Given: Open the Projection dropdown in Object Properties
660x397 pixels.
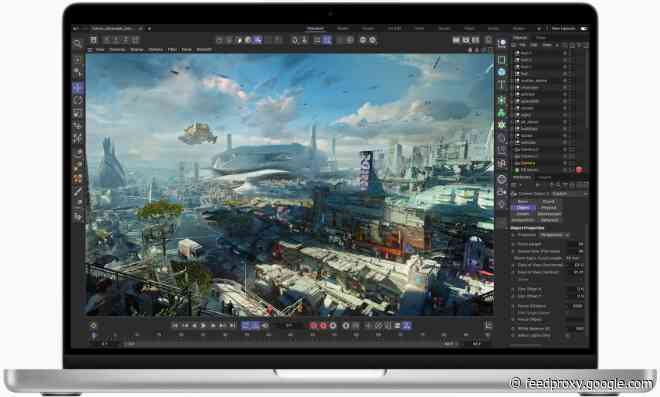Looking at the screenshot, I should click(555, 235).
